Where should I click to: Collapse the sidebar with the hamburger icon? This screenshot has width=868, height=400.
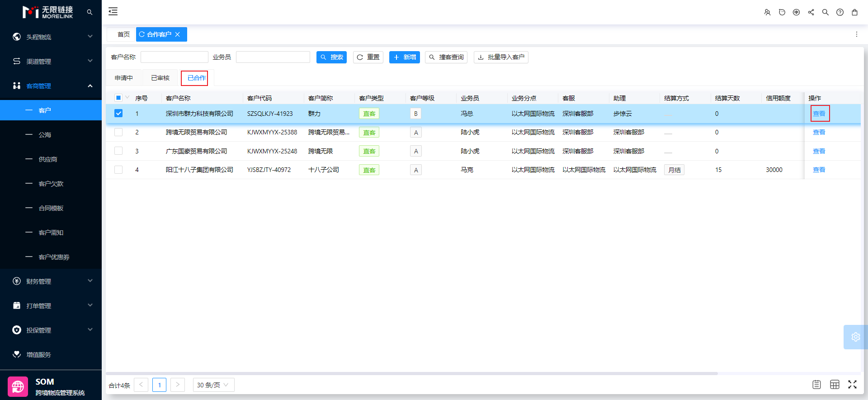(113, 12)
